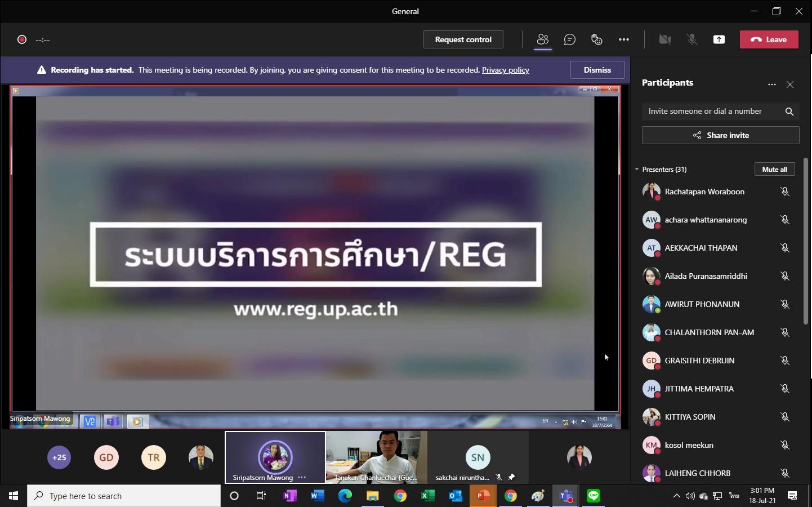Dismiss the recording notification banner
812x507 pixels.
[x=597, y=70]
